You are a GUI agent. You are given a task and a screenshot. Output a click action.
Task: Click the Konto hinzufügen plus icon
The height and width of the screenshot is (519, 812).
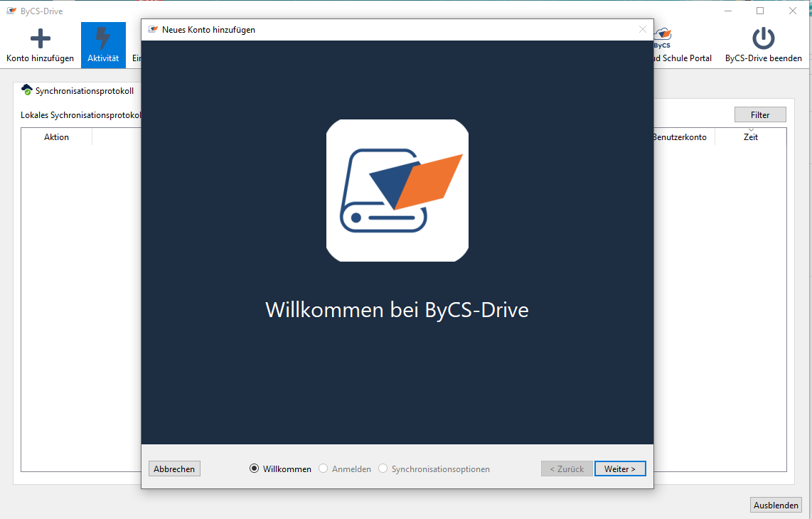[40, 39]
